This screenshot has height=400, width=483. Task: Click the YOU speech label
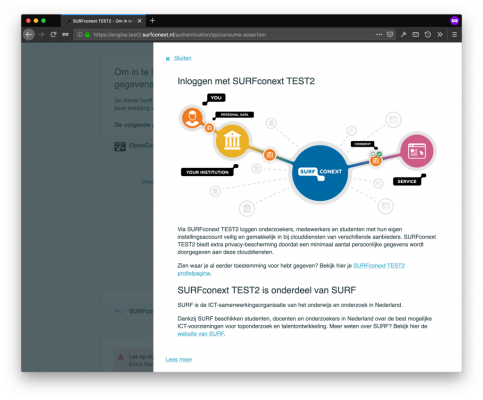(x=216, y=98)
